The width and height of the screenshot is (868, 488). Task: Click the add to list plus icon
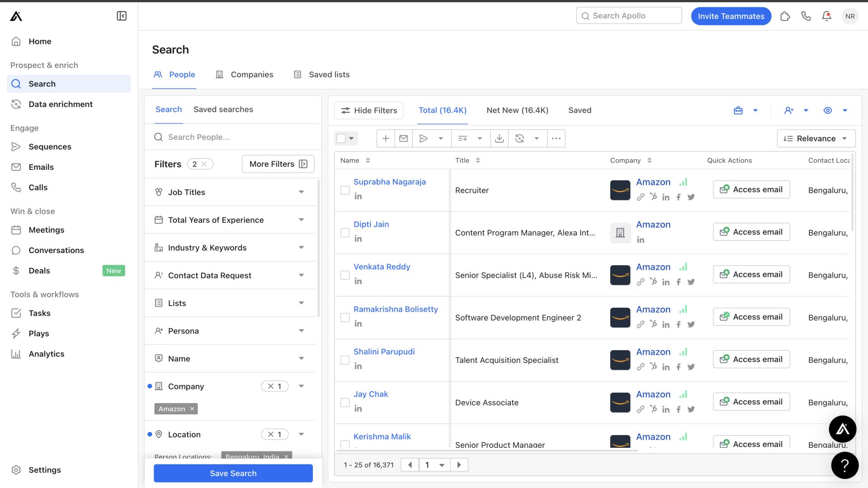click(386, 139)
